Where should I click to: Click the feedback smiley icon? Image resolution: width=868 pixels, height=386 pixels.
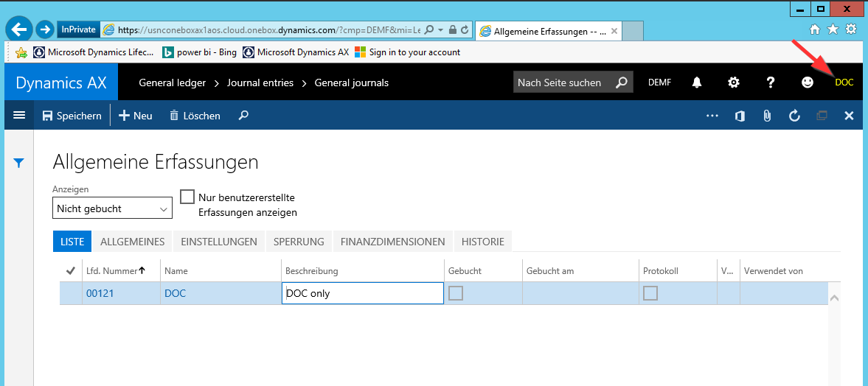[x=808, y=83]
